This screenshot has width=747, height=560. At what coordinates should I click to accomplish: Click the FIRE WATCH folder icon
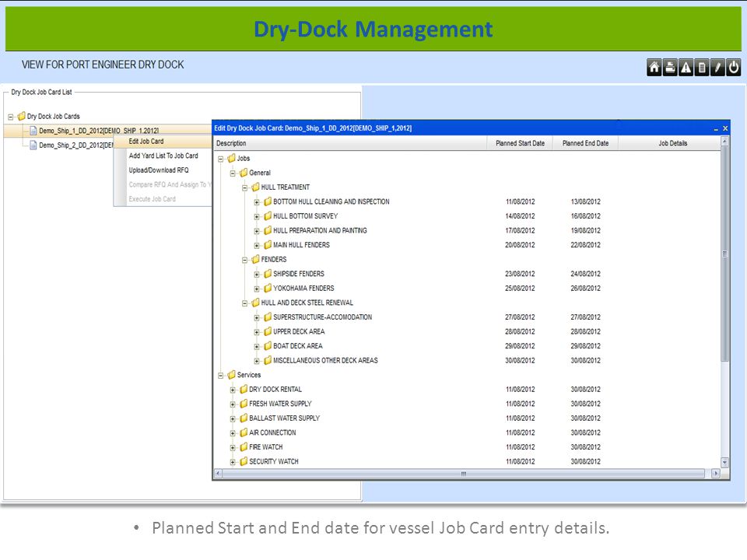click(x=244, y=446)
